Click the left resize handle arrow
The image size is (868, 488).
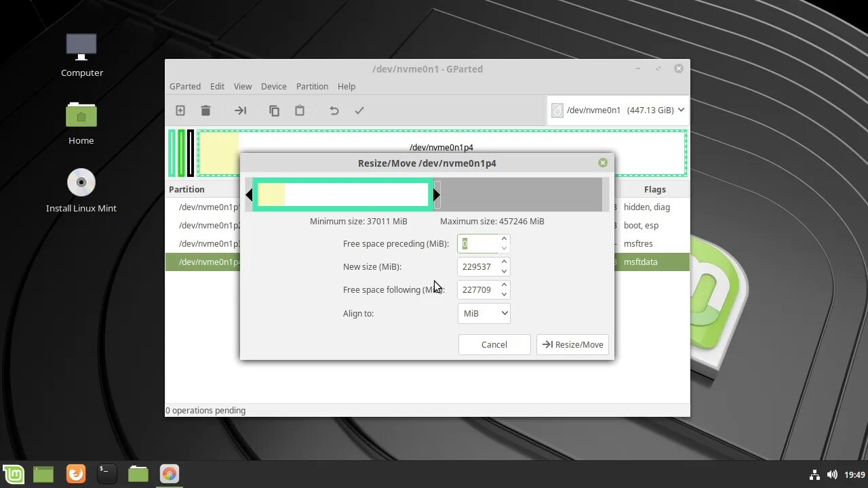pyautogui.click(x=249, y=195)
